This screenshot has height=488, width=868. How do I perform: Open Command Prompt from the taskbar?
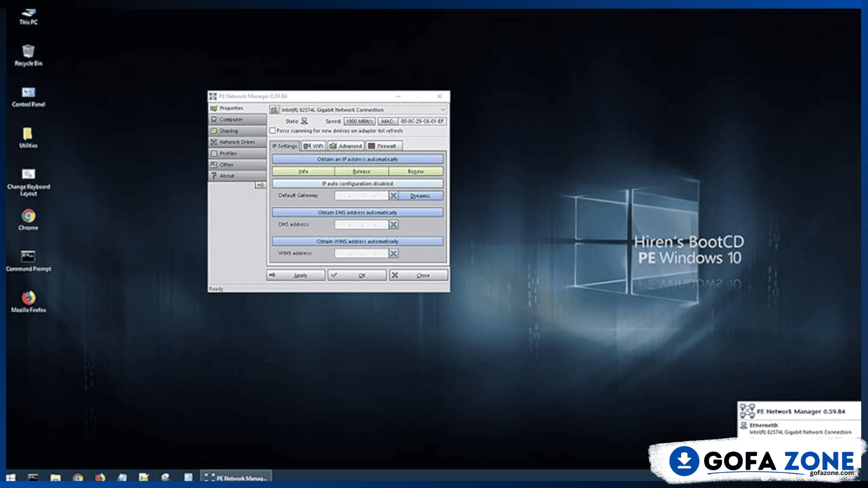(x=33, y=477)
